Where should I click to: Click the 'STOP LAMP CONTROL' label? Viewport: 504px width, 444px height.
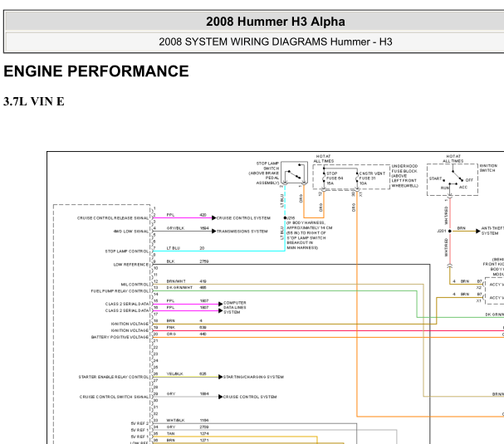pos(127,251)
